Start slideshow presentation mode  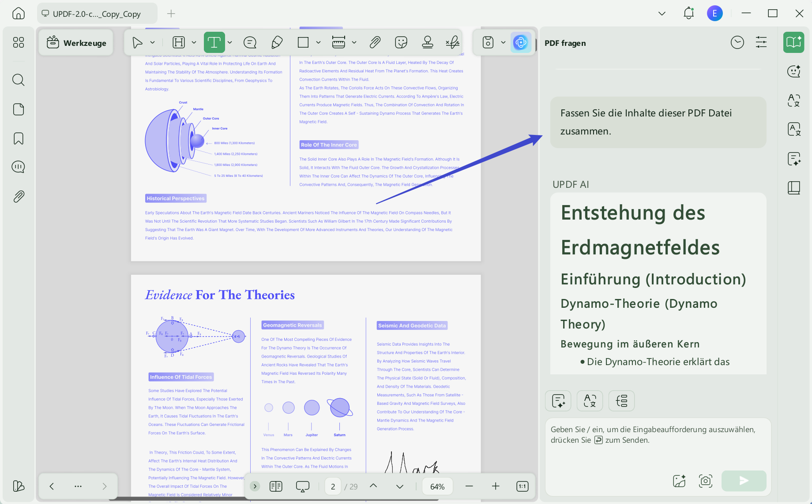tap(303, 486)
